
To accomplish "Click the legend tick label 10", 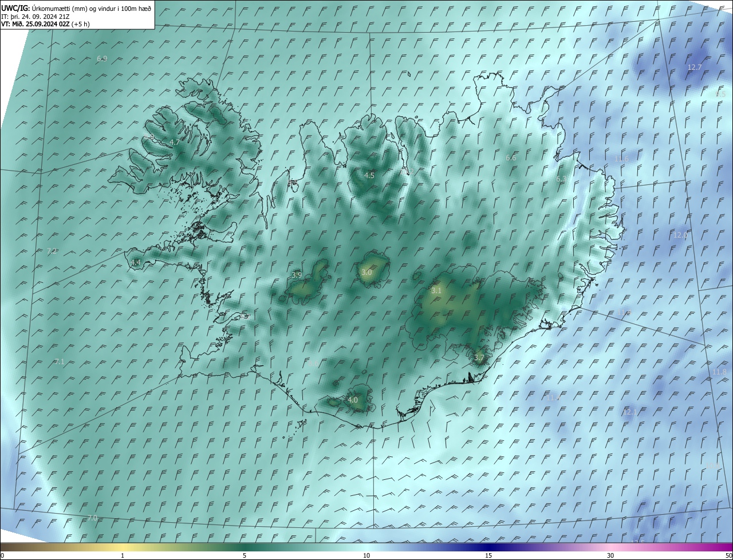I will pos(366,555).
